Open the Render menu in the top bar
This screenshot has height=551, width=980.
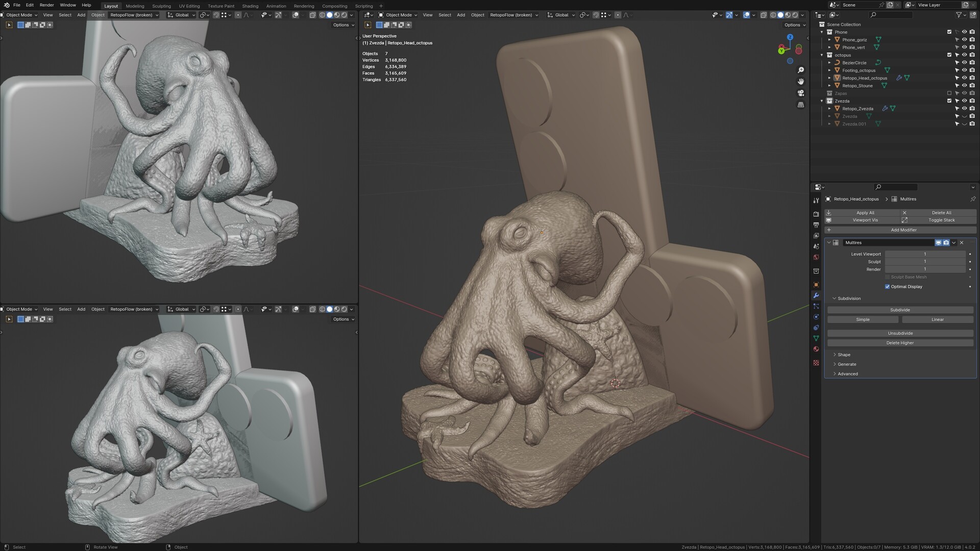pyautogui.click(x=46, y=6)
